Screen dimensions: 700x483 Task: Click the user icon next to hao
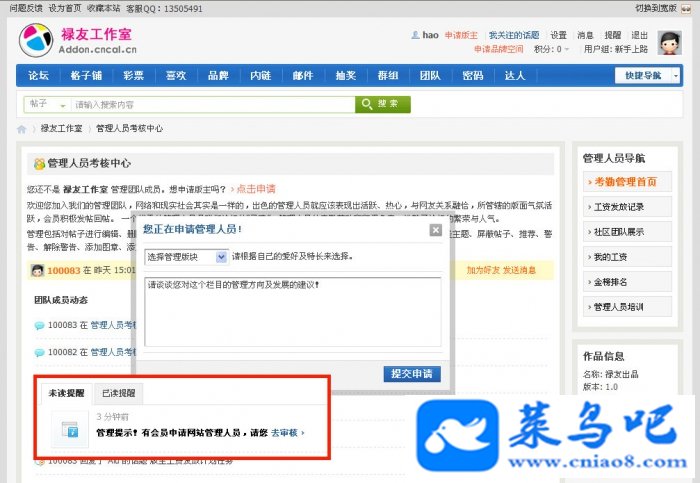click(x=415, y=35)
